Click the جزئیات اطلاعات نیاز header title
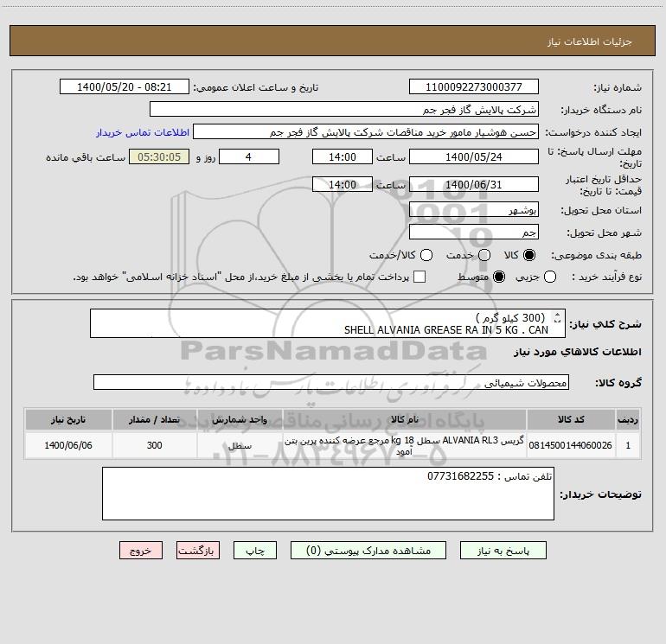 [590, 41]
